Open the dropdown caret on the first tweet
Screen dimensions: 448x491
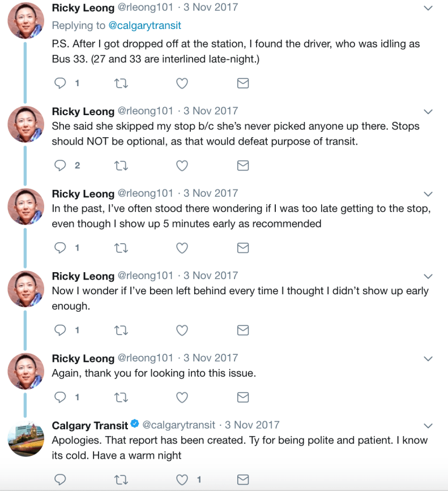click(428, 7)
